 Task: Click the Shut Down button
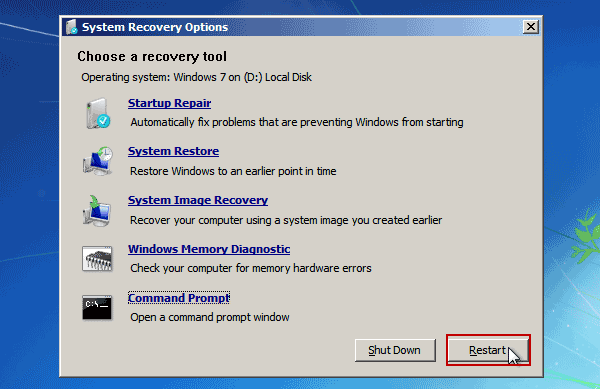coord(395,350)
